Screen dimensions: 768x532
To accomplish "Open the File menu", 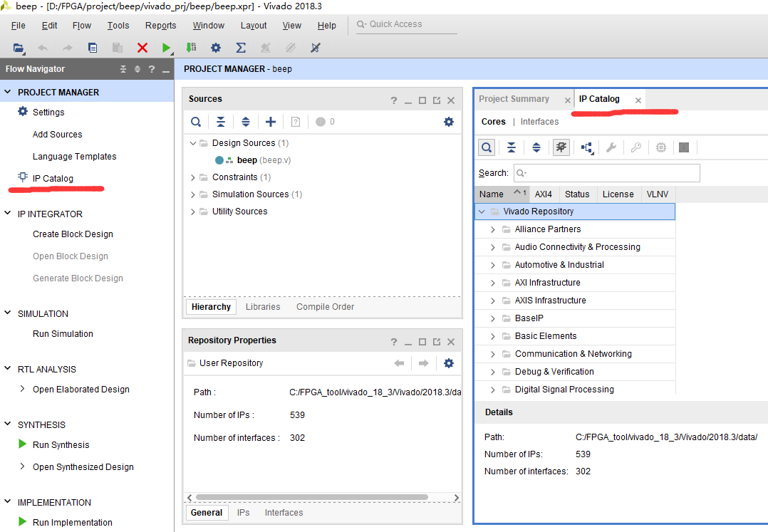I will click(18, 26).
